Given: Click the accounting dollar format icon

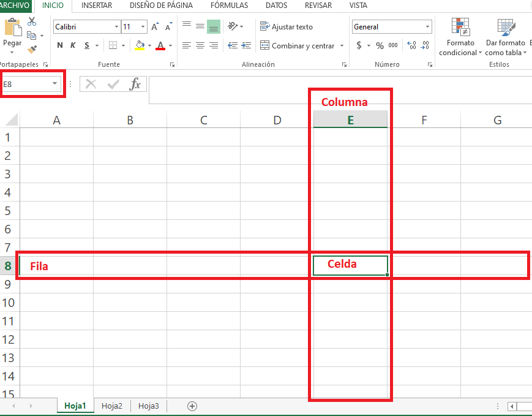Looking at the screenshot, I should (359, 45).
